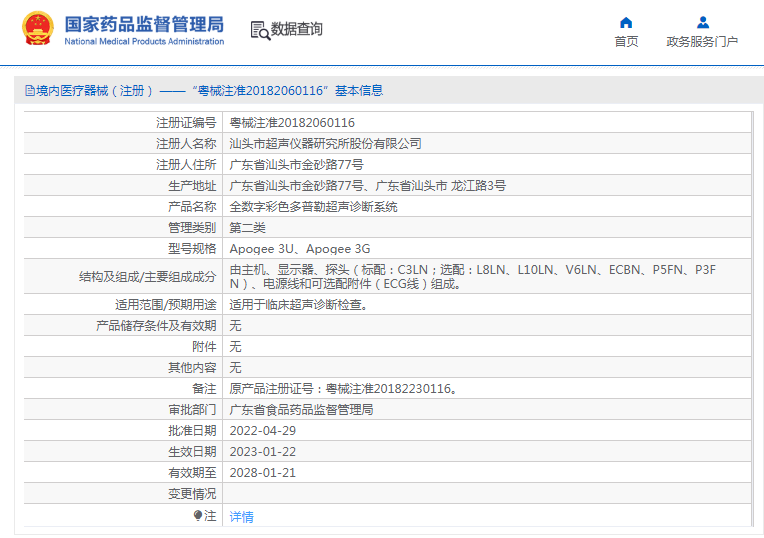The image size is (764, 538).
Task: Click 备注 label
Action: pos(204,388)
